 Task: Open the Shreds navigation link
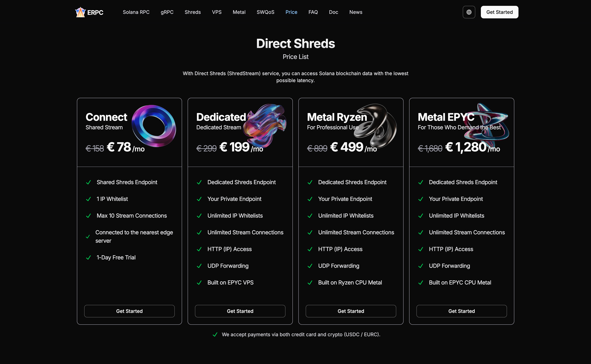point(193,12)
